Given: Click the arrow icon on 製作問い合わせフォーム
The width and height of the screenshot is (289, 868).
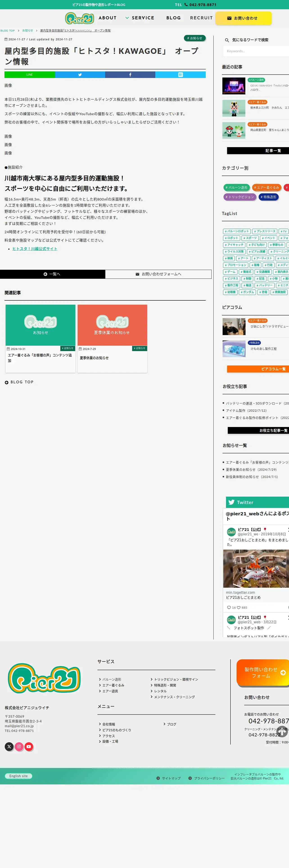Looking at the screenshot, I should click(x=283, y=673).
